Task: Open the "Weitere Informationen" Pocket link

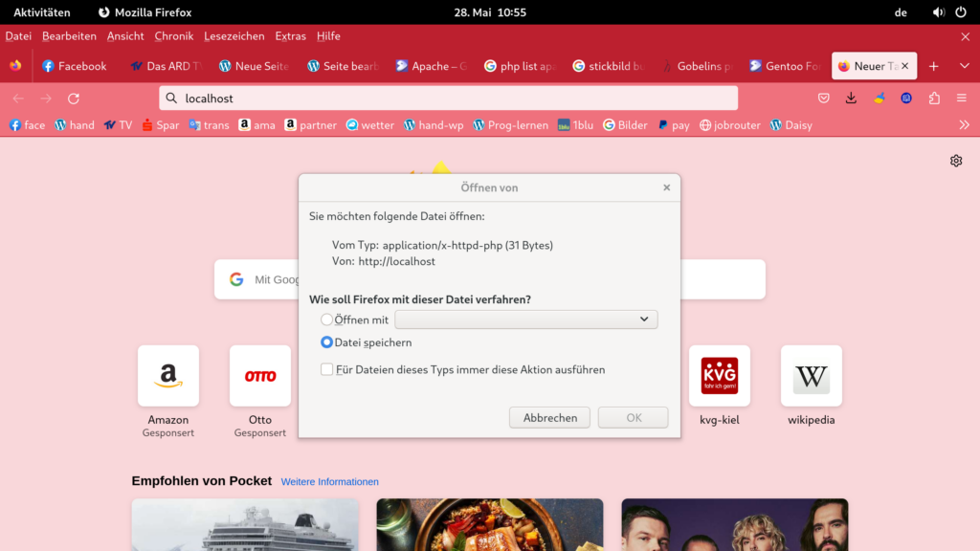Action: (x=329, y=482)
